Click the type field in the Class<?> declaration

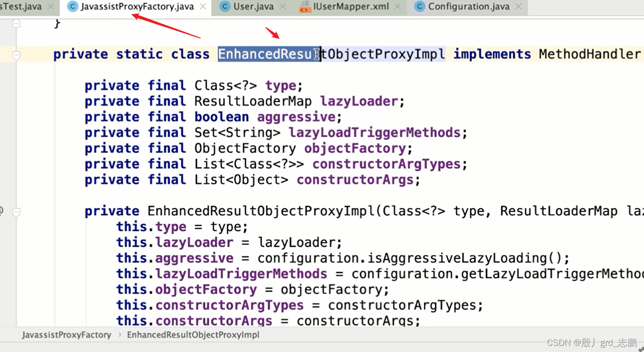coord(281,86)
